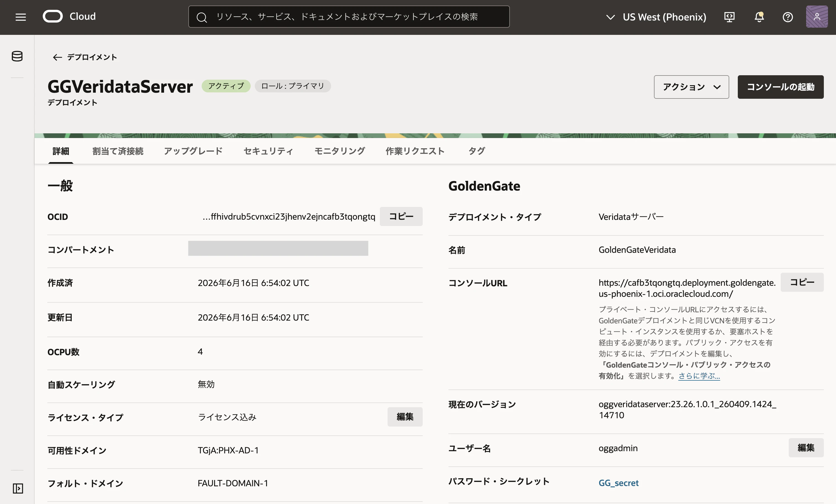Switch to the アップグレード tab
836x504 pixels.
coord(193,151)
